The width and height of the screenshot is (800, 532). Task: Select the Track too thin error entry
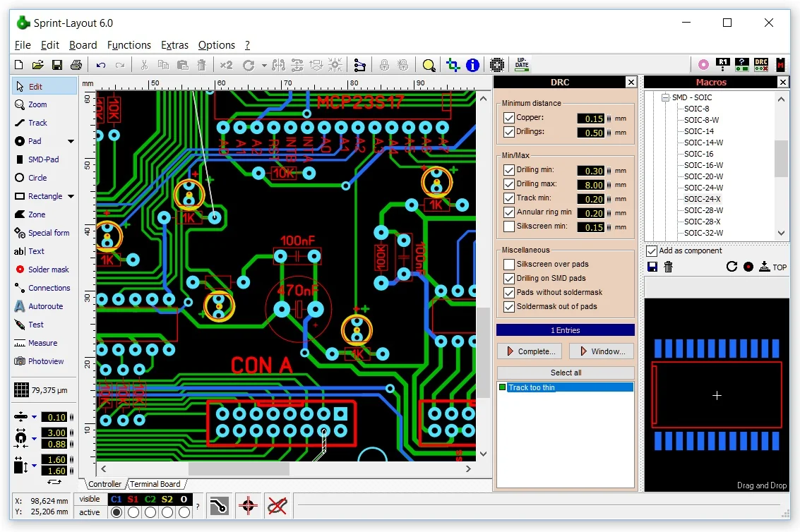[565, 387]
